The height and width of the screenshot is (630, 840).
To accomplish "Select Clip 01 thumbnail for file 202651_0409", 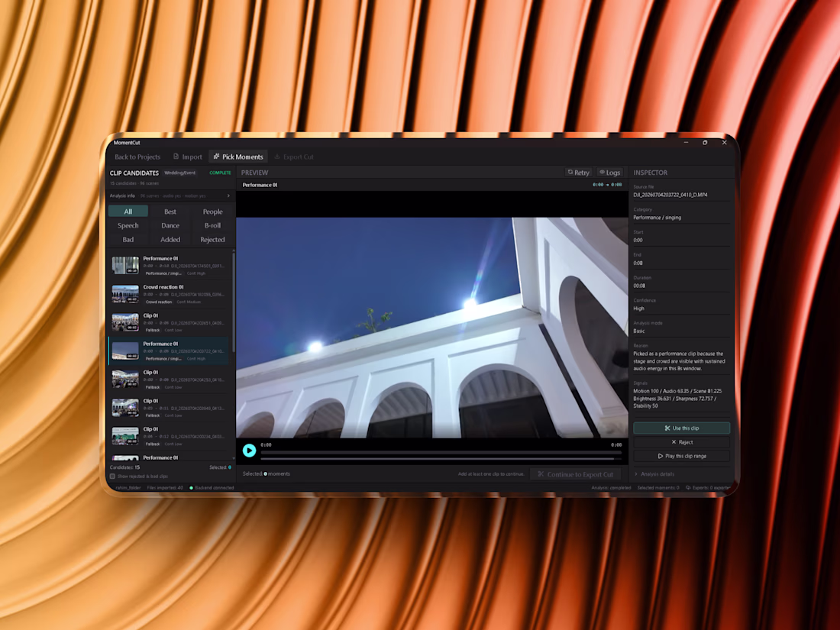I will pos(125,322).
